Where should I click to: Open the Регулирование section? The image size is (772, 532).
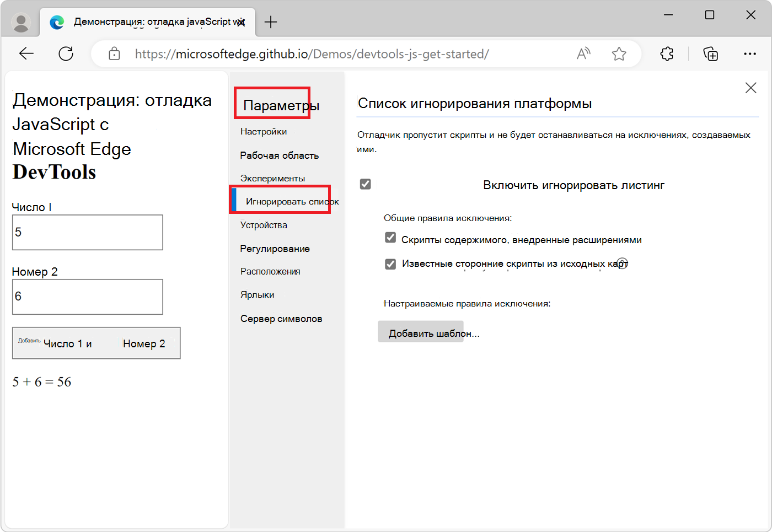click(275, 249)
